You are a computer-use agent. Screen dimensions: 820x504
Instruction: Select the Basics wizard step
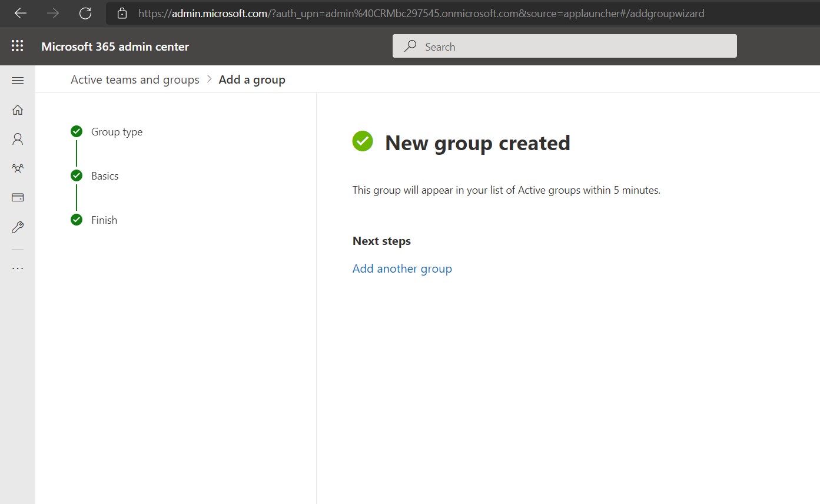pyautogui.click(x=105, y=176)
